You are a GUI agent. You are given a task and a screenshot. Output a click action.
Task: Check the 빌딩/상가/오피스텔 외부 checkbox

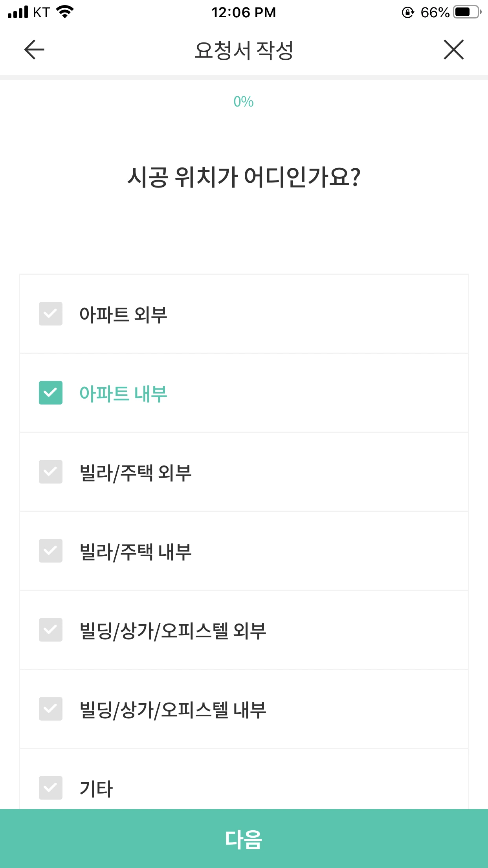click(51, 630)
